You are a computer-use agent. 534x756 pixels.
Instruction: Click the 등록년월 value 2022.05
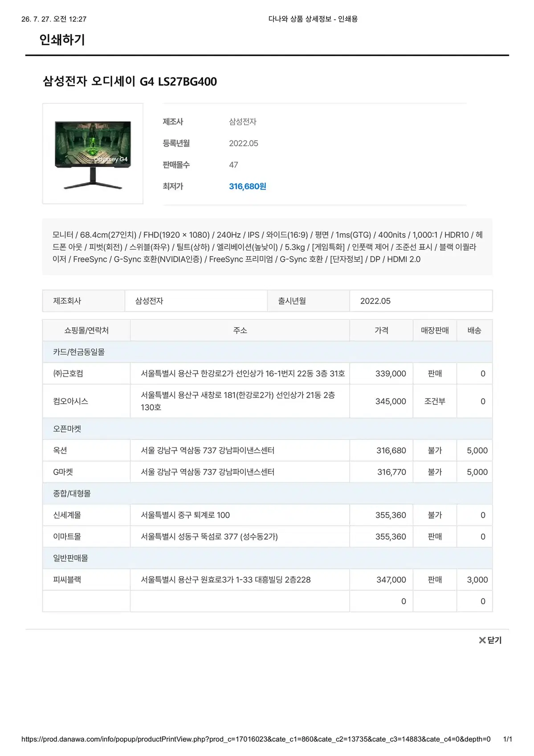coord(244,143)
